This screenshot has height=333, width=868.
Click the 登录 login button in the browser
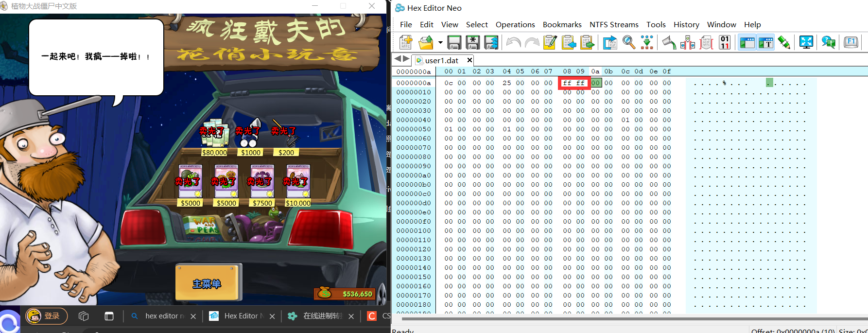tap(46, 316)
